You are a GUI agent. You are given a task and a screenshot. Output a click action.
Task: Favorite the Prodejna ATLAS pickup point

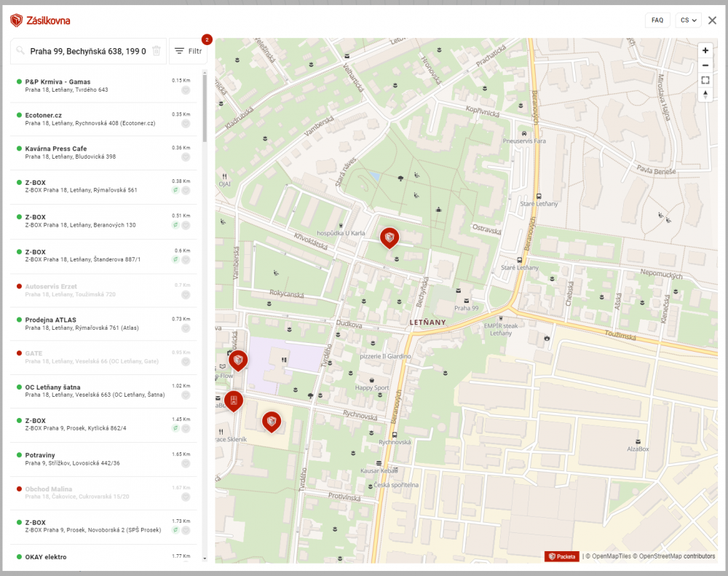(x=186, y=328)
